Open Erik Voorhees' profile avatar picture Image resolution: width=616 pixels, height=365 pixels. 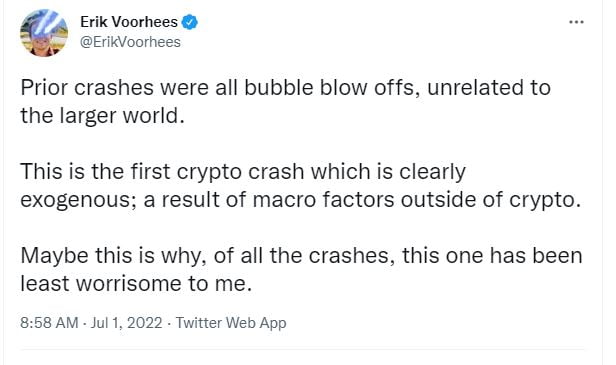(44, 33)
